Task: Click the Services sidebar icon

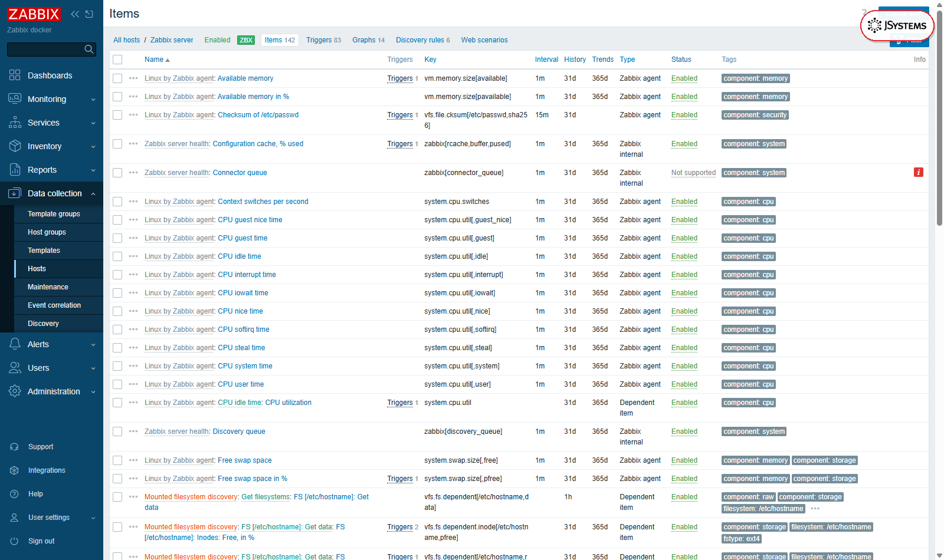Action: pyautogui.click(x=15, y=123)
